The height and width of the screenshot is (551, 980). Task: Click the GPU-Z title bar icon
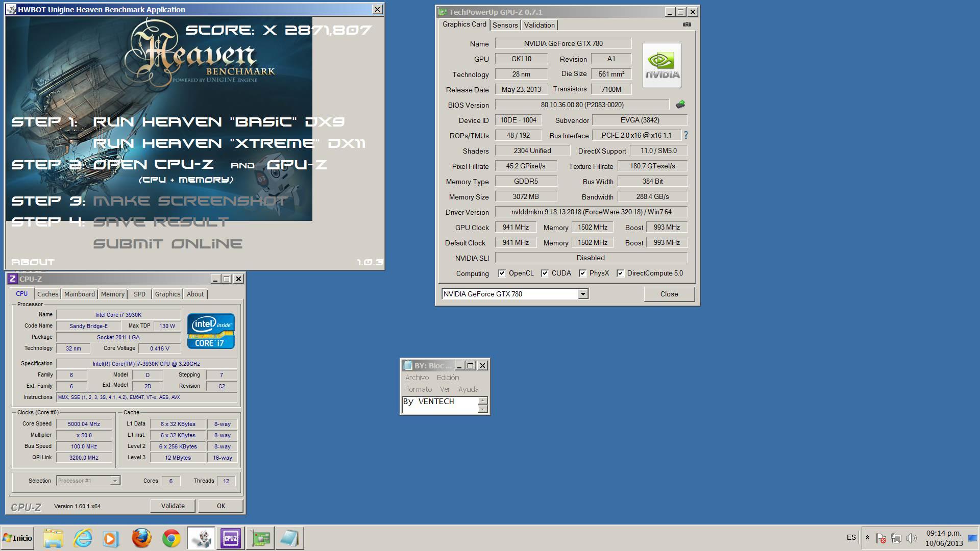pos(442,12)
